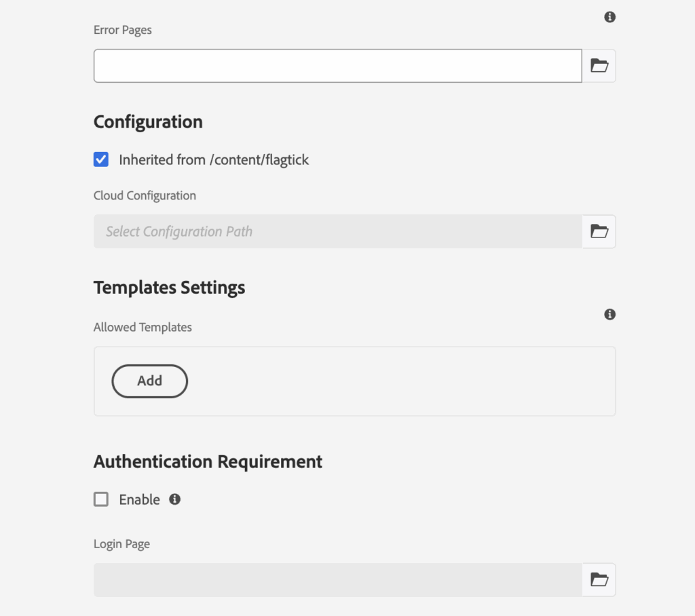
Task: Click the Allowed Templates field label
Action: (x=143, y=327)
